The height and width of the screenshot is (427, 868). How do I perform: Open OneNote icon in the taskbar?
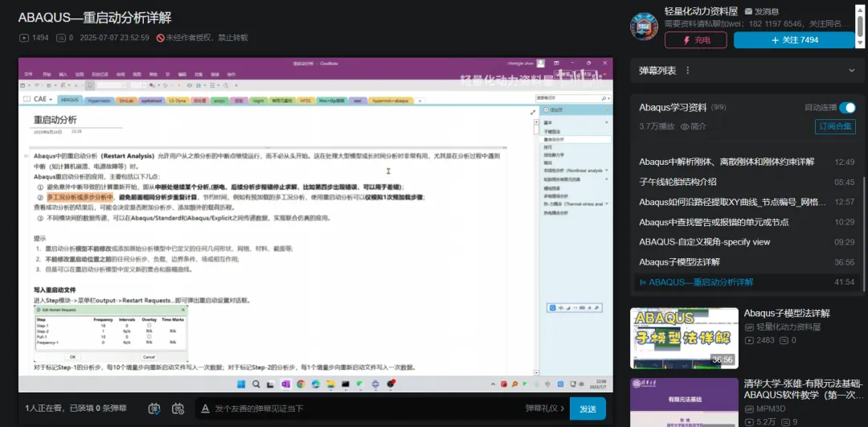[286, 384]
